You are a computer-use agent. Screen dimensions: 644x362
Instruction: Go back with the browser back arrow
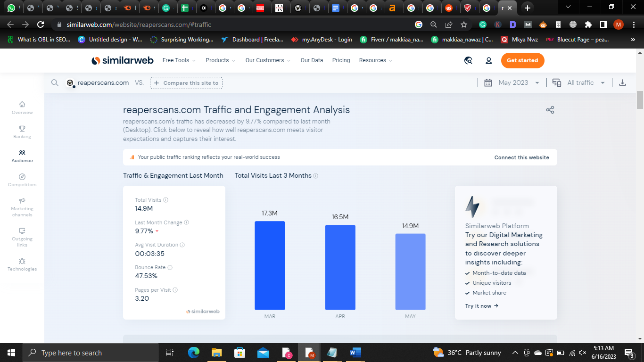[10, 25]
